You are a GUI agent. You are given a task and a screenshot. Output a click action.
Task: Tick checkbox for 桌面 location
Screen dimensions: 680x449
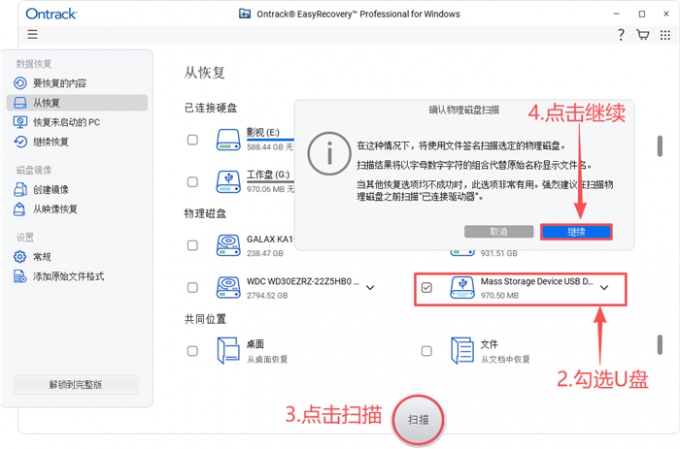193,351
